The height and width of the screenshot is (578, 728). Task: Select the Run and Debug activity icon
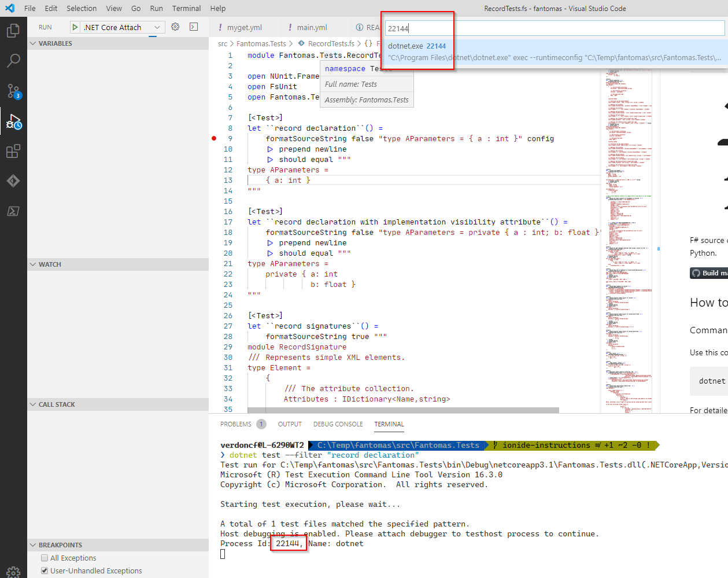point(13,122)
